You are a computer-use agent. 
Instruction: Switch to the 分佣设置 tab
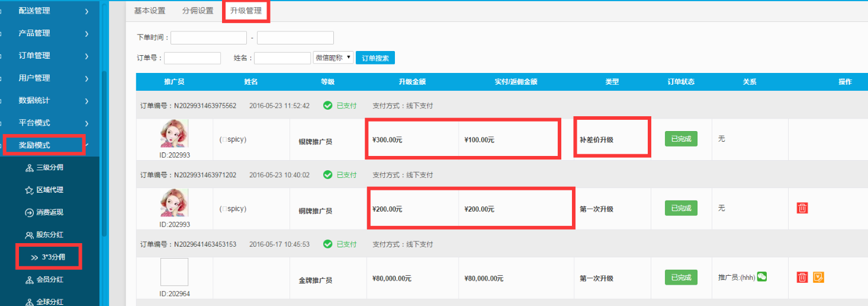198,11
